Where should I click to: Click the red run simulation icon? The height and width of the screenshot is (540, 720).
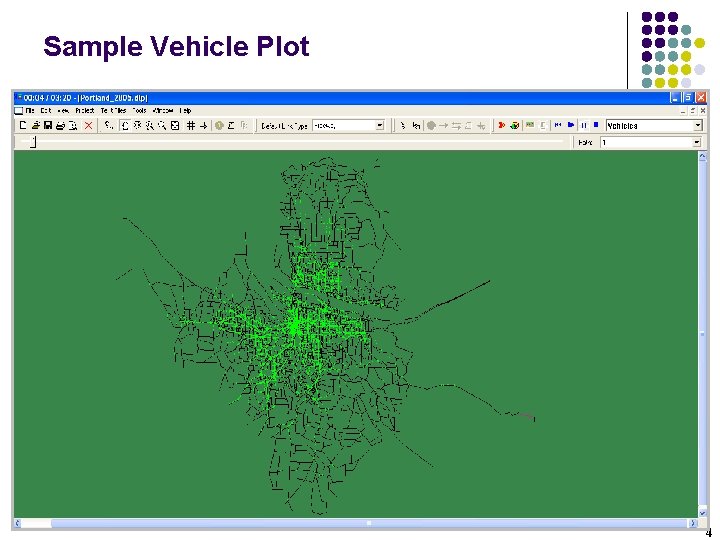pos(501,125)
